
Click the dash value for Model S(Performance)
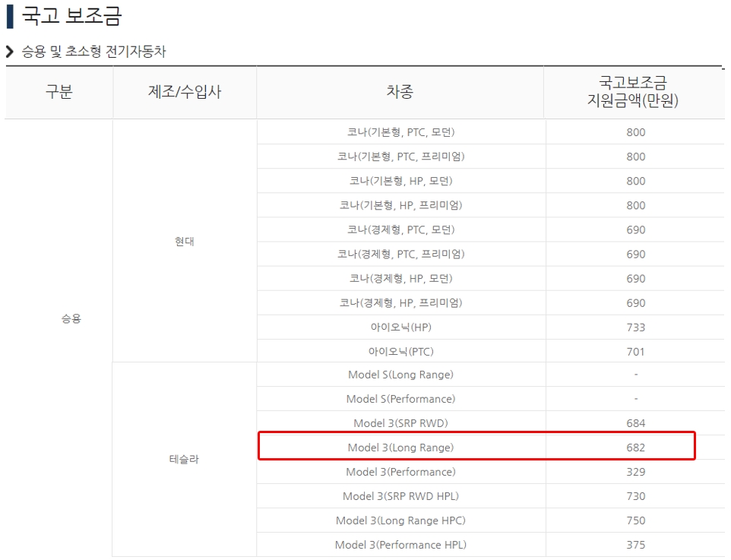(636, 399)
